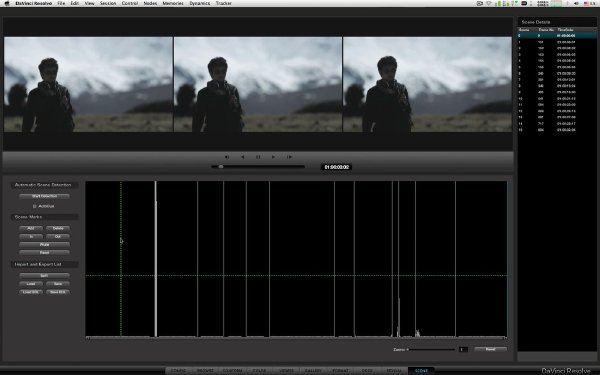600x375 pixels.
Task: Click the Reset button under Scene Marks
Action: click(44, 253)
